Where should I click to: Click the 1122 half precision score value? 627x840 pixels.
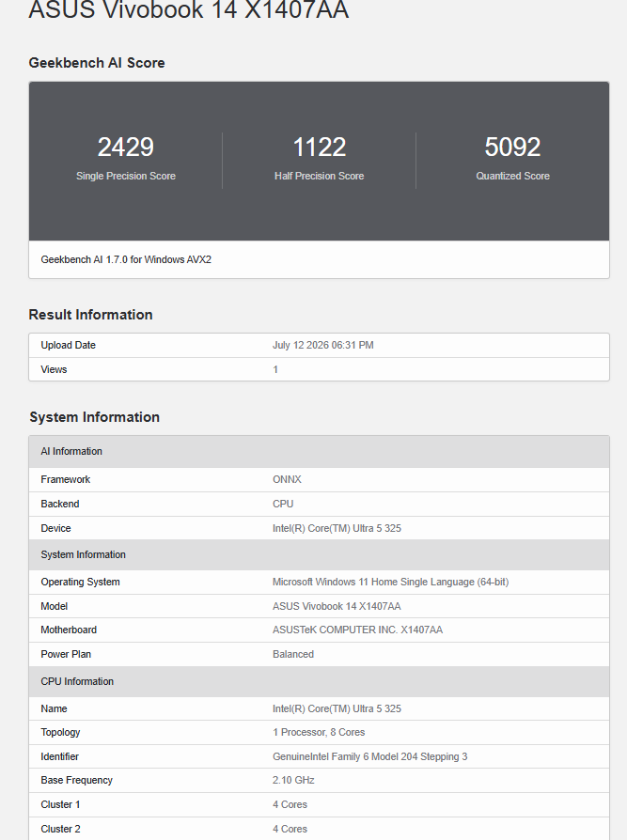pos(320,147)
